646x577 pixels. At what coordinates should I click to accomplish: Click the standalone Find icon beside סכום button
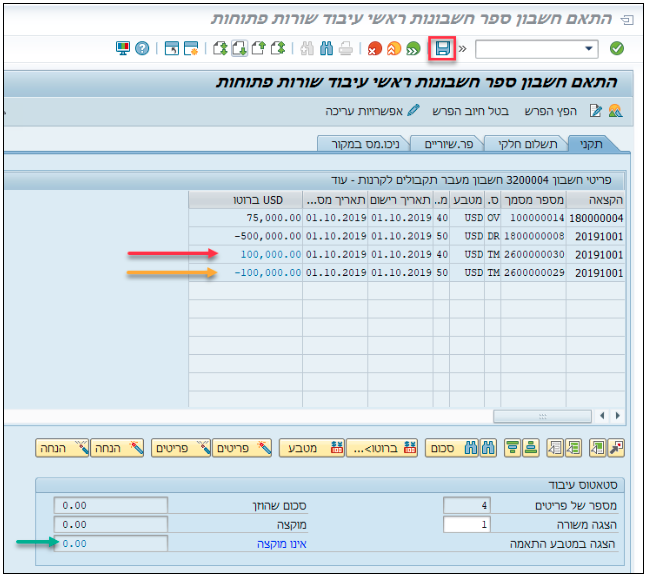[x=488, y=448]
